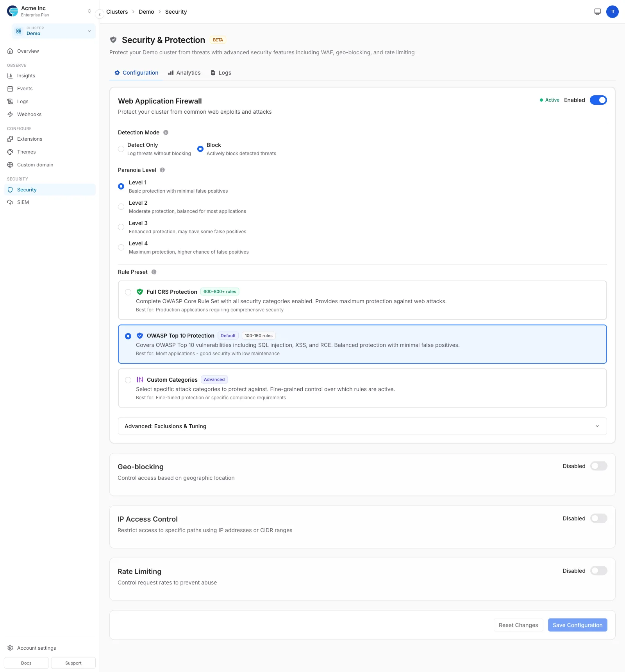The image size is (625, 672).
Task: Click the Events calendar icon
Action: [10, 89]
